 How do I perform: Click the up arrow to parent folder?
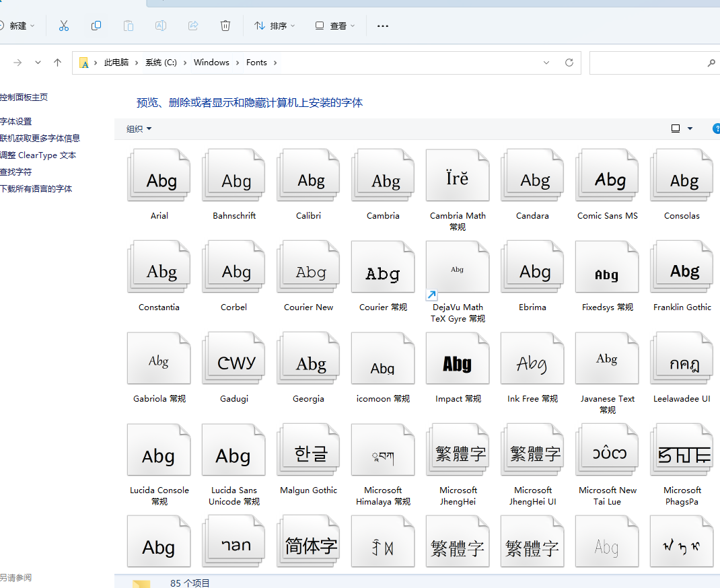pos(58,63)
